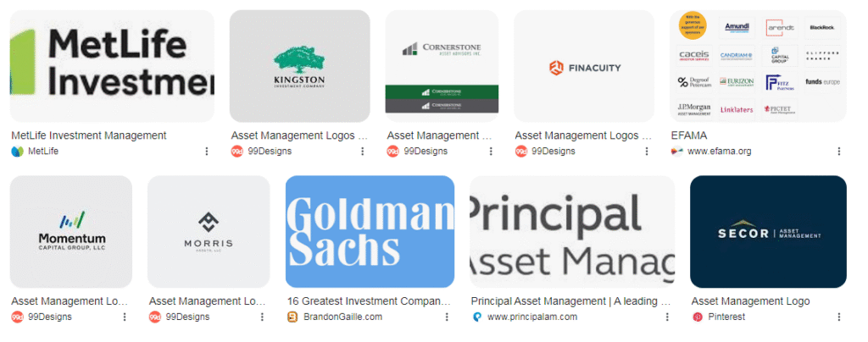This screenshot has height=342, width=868.
Task: Open the Principal Asset Management title link
Action: (x=571, y=301)
